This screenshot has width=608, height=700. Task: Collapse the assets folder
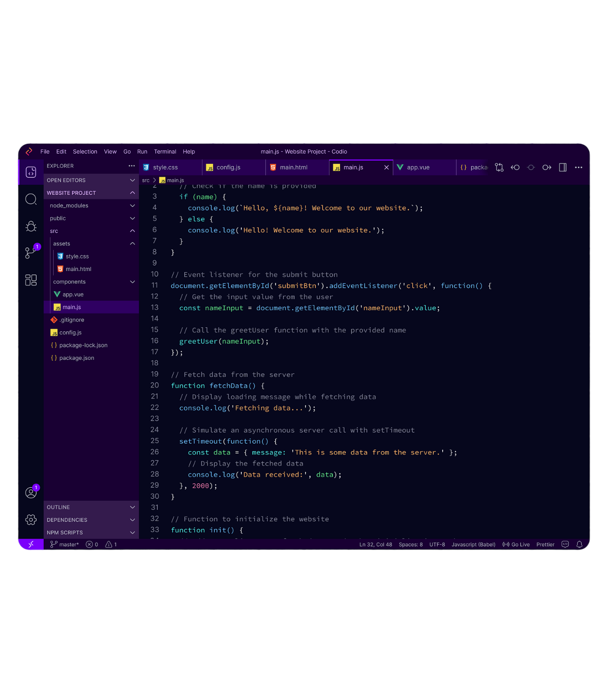(91, 244)
